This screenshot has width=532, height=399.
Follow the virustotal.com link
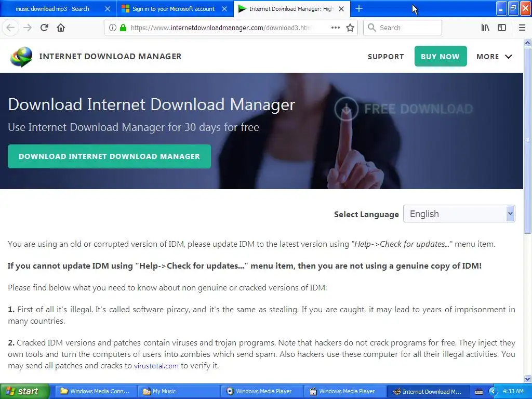pos(156,366)
